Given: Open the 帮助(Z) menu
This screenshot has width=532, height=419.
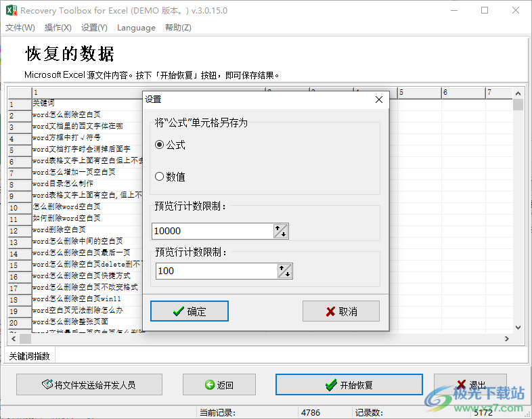Looking at the screenshot, I should pyautogui.click(x=178, y=28).
